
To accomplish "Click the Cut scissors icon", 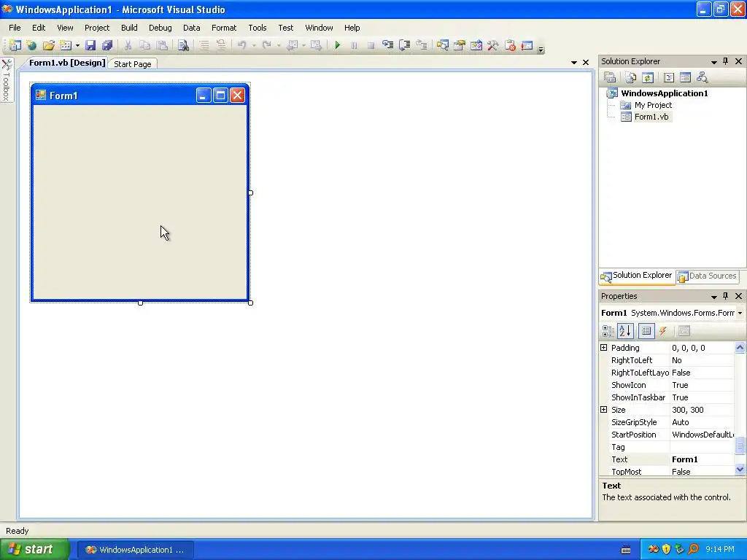I will [128, 45].
